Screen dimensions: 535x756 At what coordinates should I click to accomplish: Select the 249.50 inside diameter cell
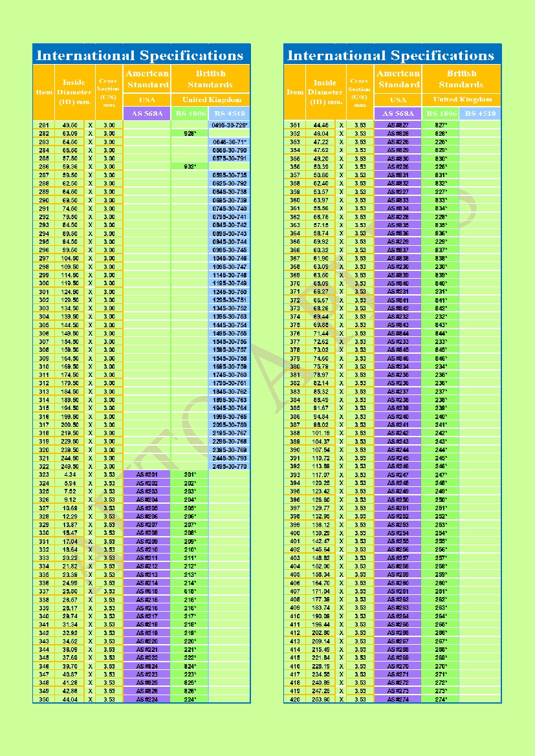point(70,466)
